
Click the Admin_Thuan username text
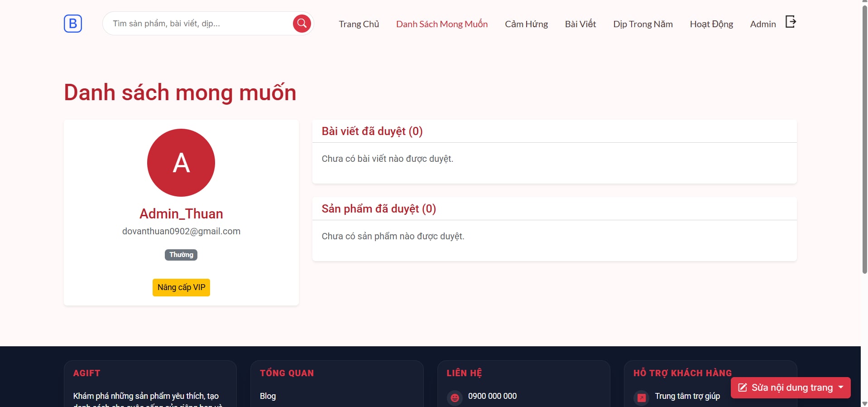[181, 213]
